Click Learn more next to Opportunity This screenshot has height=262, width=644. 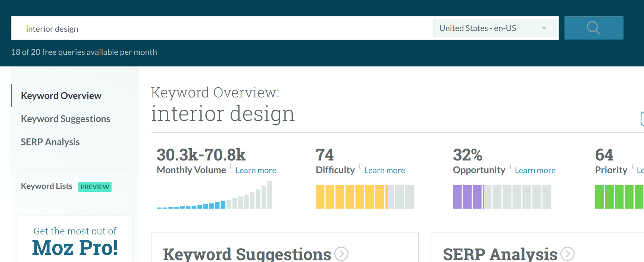535,171
